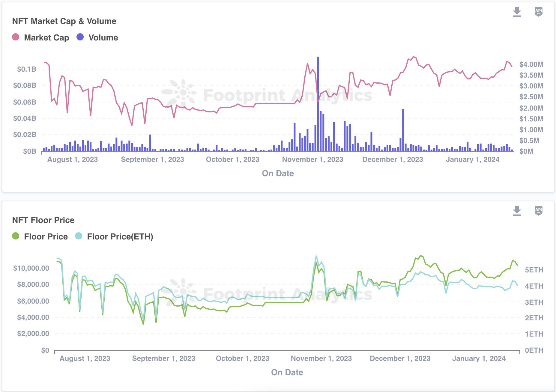
Task: Click the pink Market Cap legend dot
Action: 16,37
